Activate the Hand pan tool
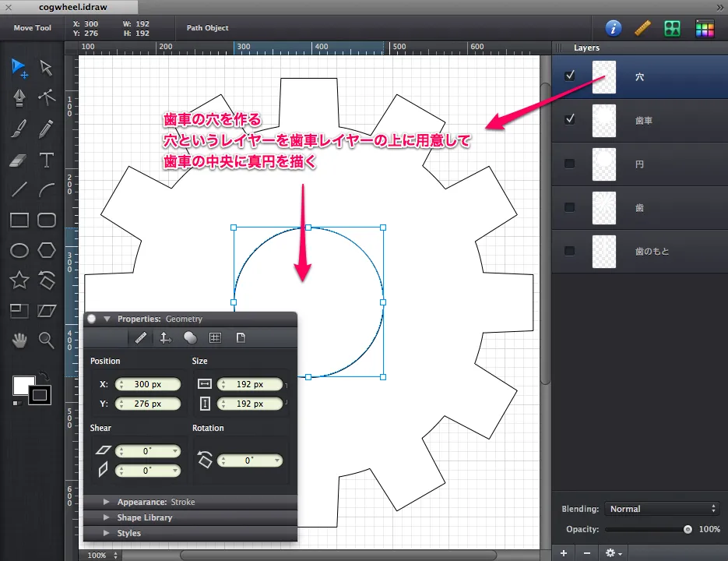 19,340
